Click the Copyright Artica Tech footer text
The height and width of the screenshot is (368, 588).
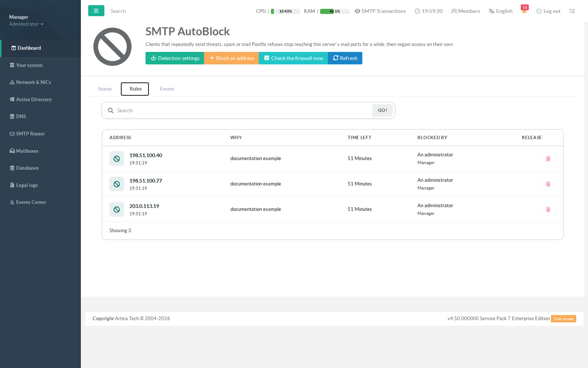131,318
